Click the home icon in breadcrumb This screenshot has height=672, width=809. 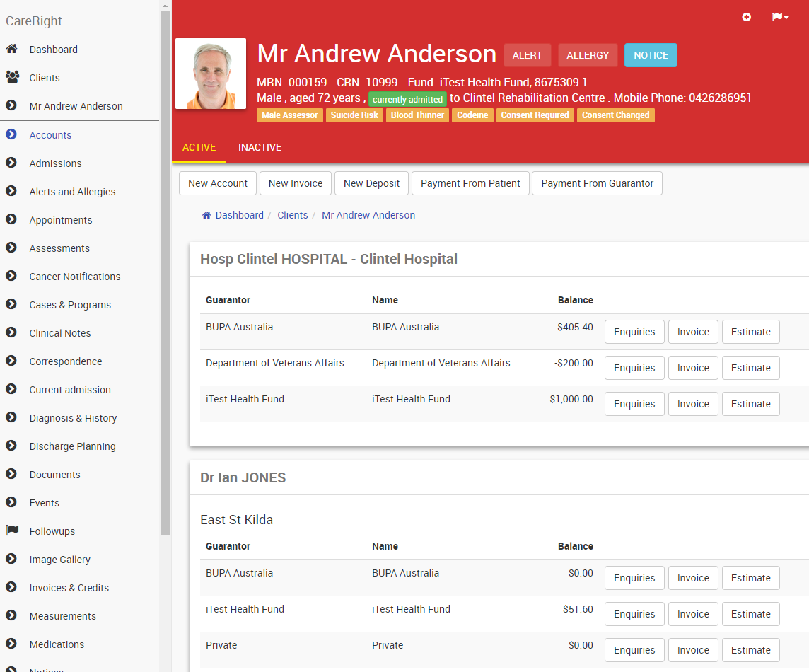(206, 215)
